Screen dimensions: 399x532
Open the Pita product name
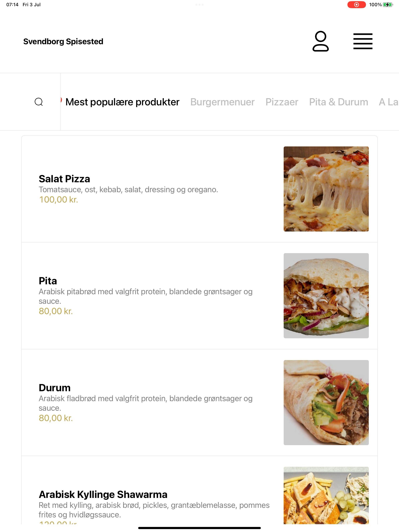point(48,281)
